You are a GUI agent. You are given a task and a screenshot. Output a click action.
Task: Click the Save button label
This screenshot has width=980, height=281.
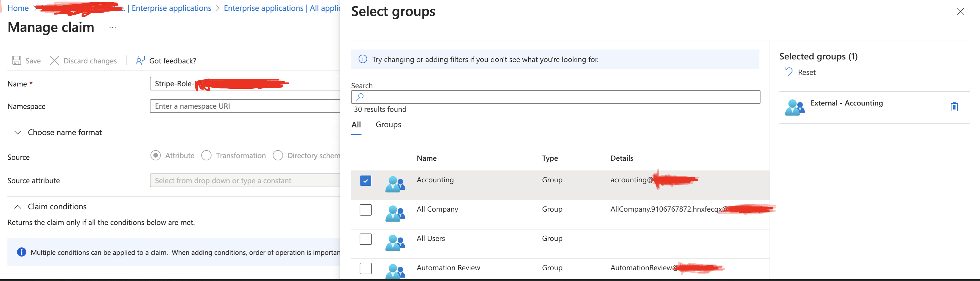(x=33, y=61)
